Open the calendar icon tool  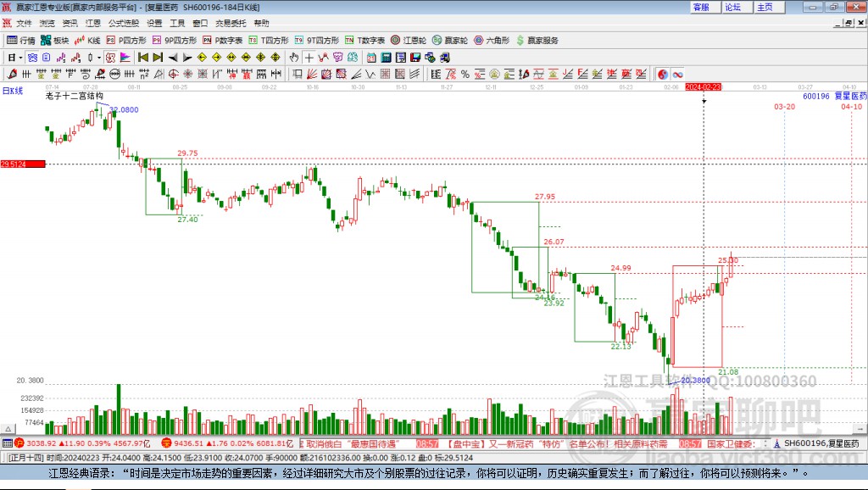[x=371, y=58]
